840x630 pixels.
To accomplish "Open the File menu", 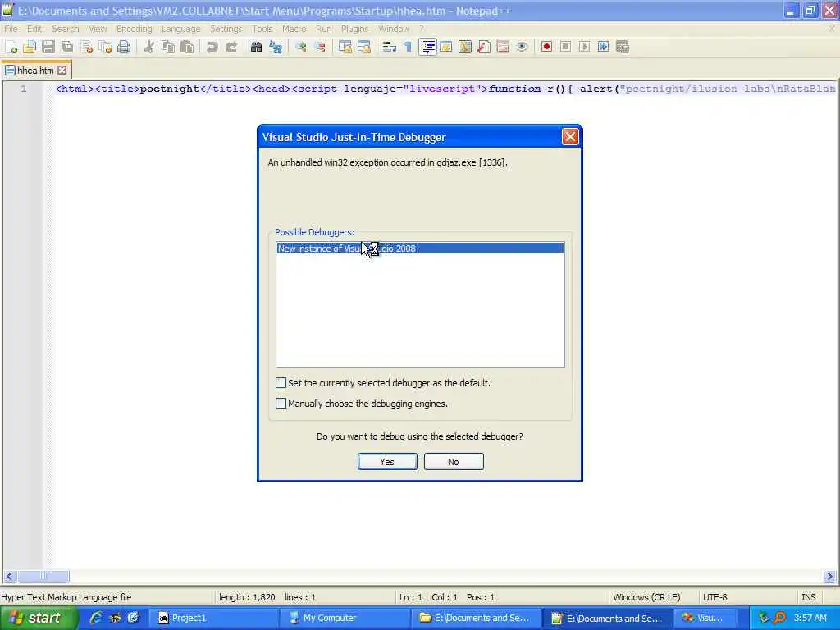I will point(11,29).
